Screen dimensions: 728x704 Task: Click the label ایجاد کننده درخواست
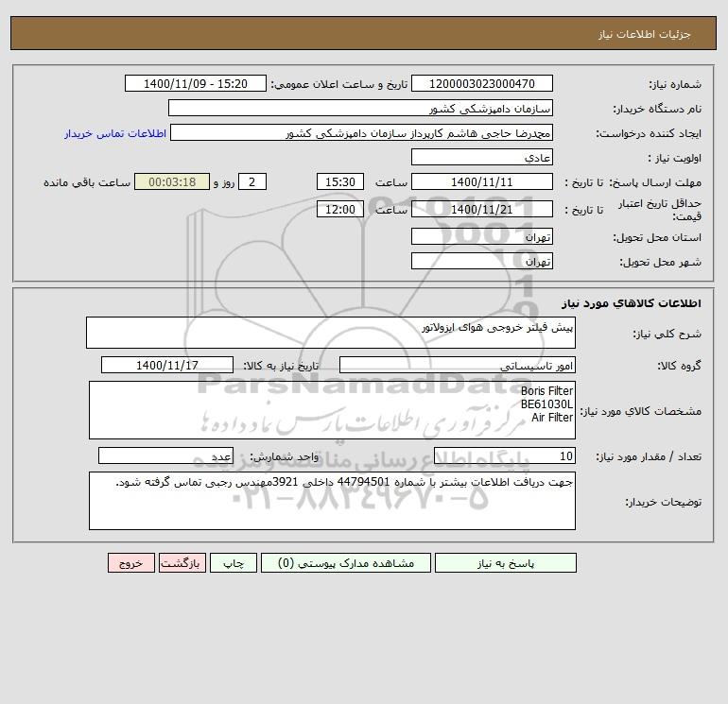(649, 133)
